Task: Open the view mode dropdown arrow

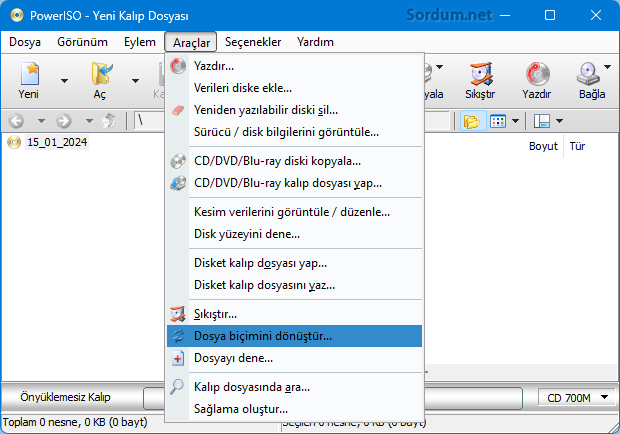Action: click(515, 121)
